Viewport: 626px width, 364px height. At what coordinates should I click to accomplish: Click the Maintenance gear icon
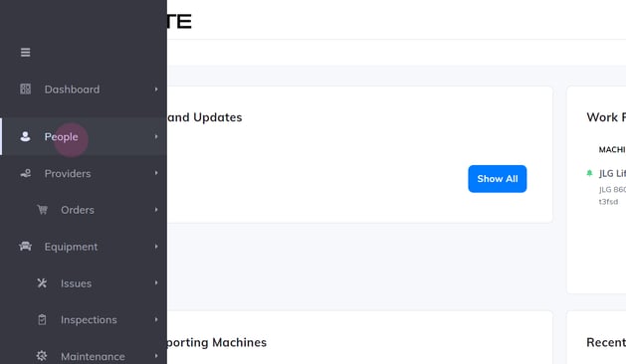42,356
